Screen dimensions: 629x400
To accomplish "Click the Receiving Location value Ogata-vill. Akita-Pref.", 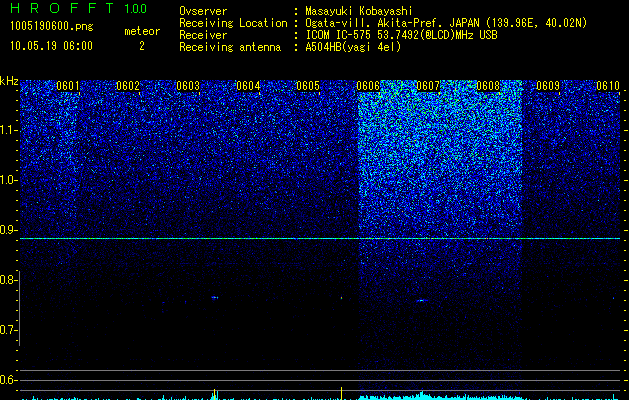I will coord(375,23).
